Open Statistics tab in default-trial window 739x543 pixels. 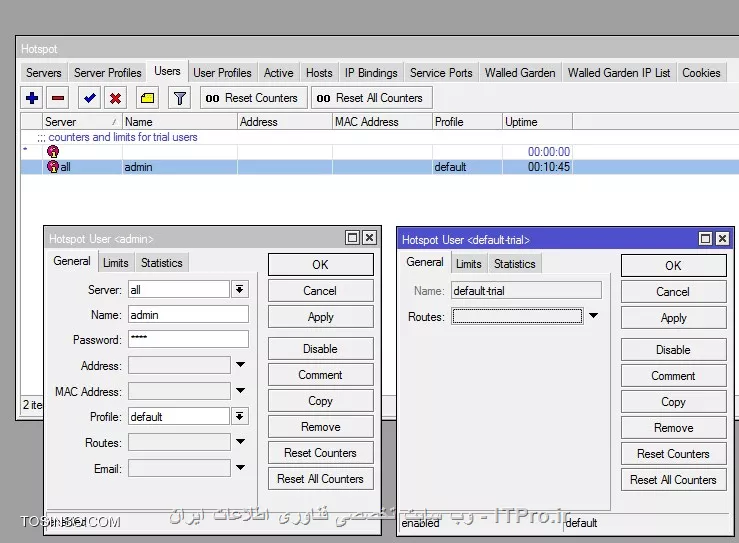515,264
